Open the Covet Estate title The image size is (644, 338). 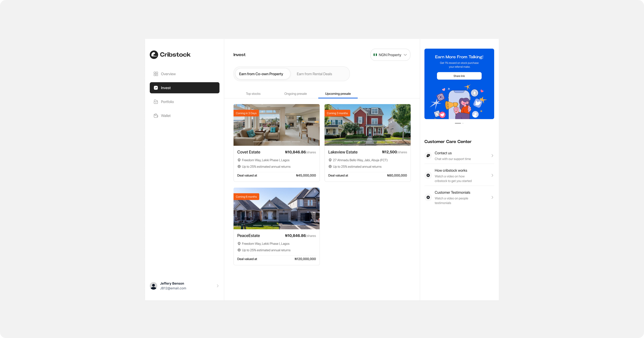[249, 152]
